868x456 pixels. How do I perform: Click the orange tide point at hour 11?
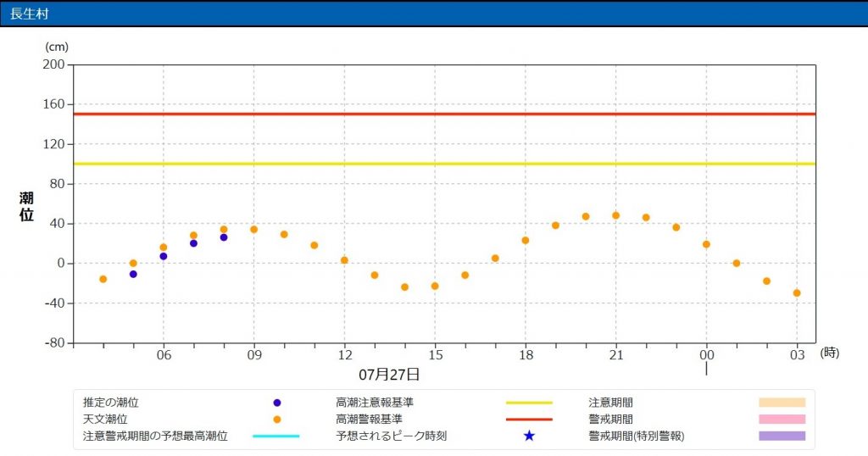(x=314, y=245)
